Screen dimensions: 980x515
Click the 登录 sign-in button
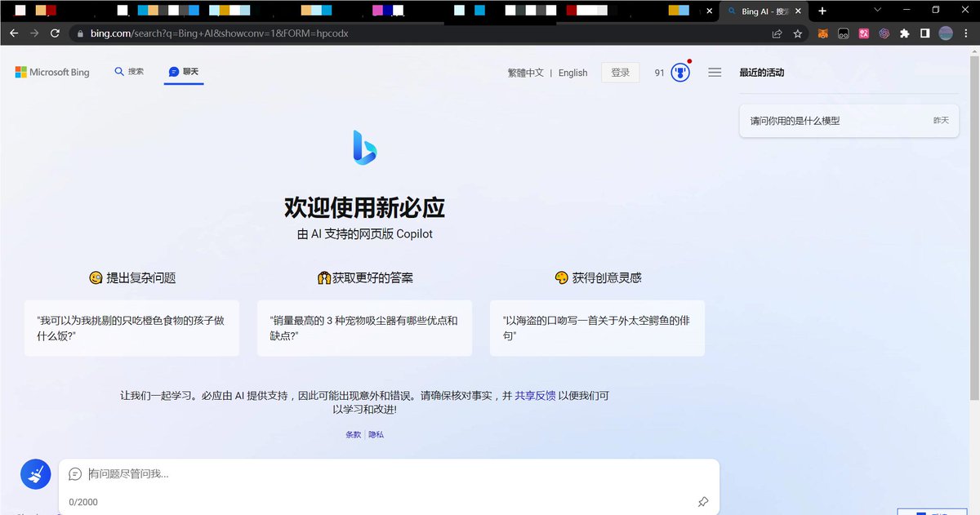pos(620,73)
